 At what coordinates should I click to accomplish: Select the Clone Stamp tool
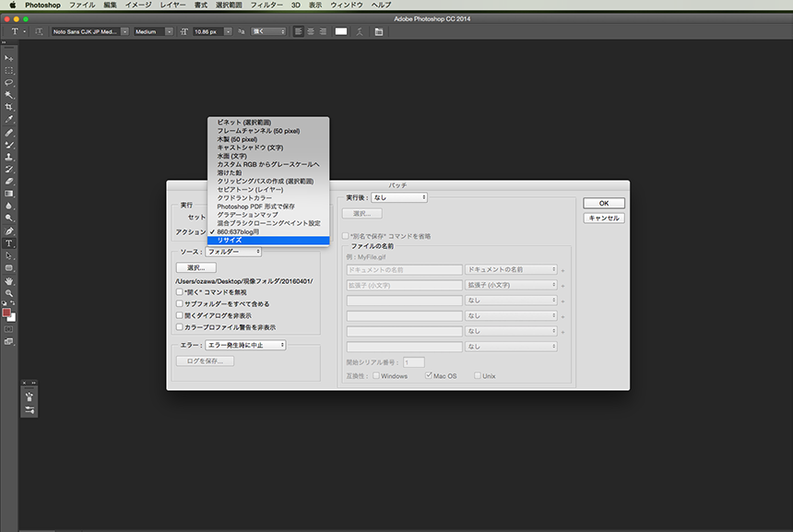(9, 157)
